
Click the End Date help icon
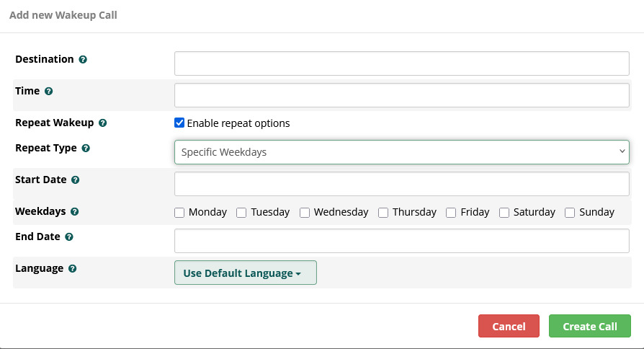(x=69, y=237)
